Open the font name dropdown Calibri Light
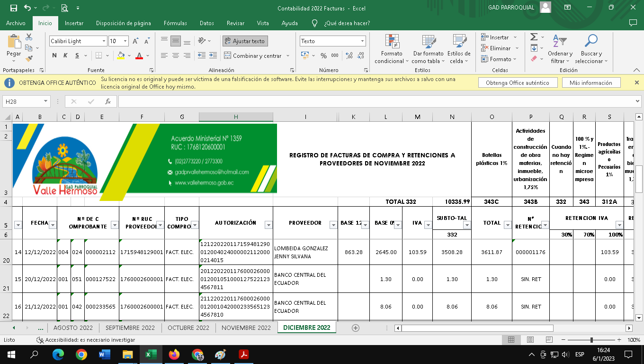The width and height of the screenshot is (644, 364). (104, 41)
